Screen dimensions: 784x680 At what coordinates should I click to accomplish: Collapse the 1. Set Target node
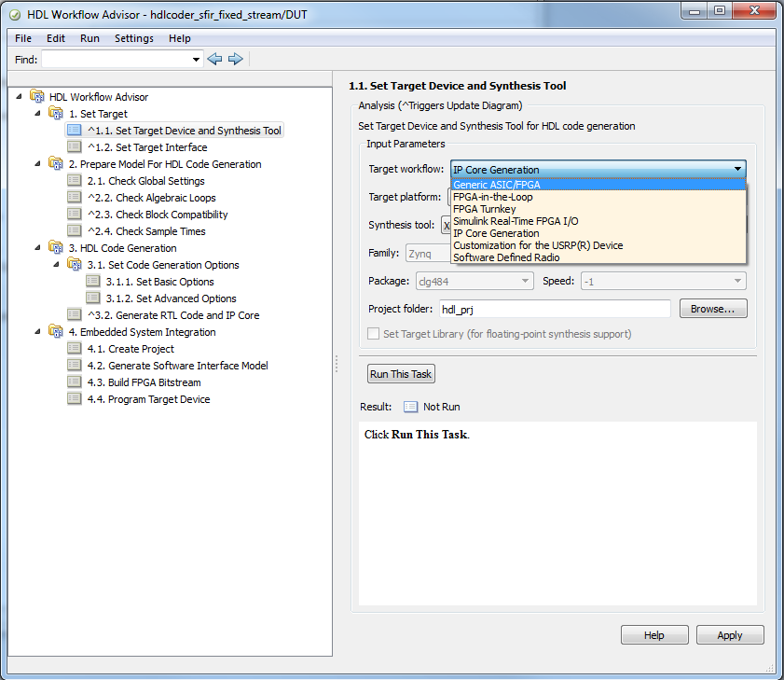click(x=37, y=113)
